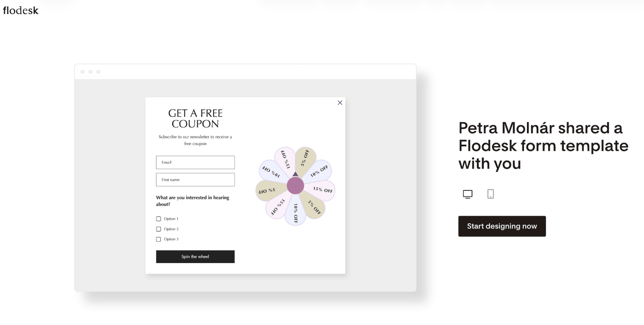Screen dimensions: 644x325
Task: Tick the Option 2 checkbox
Action: click(x=158, y=229)
